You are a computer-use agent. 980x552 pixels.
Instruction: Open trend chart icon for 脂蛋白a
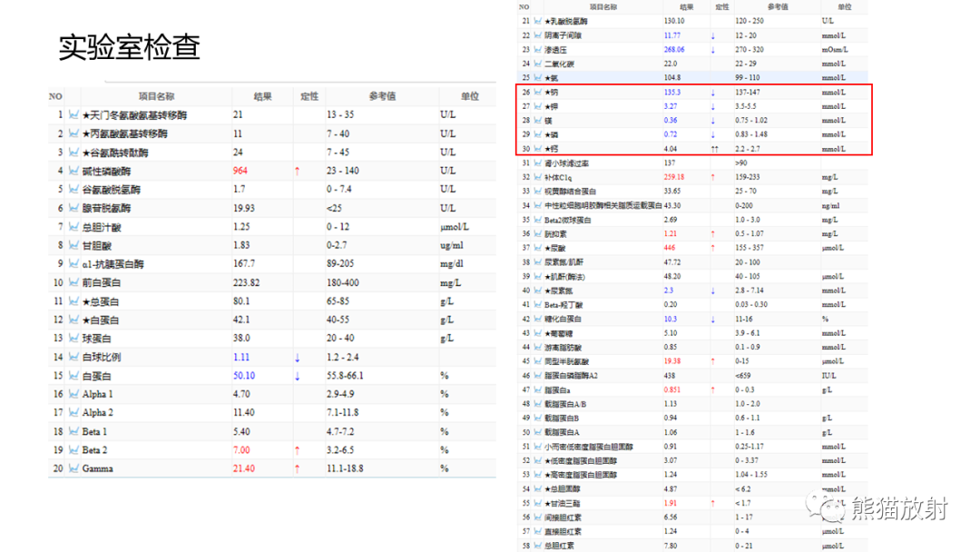point(537,390)
